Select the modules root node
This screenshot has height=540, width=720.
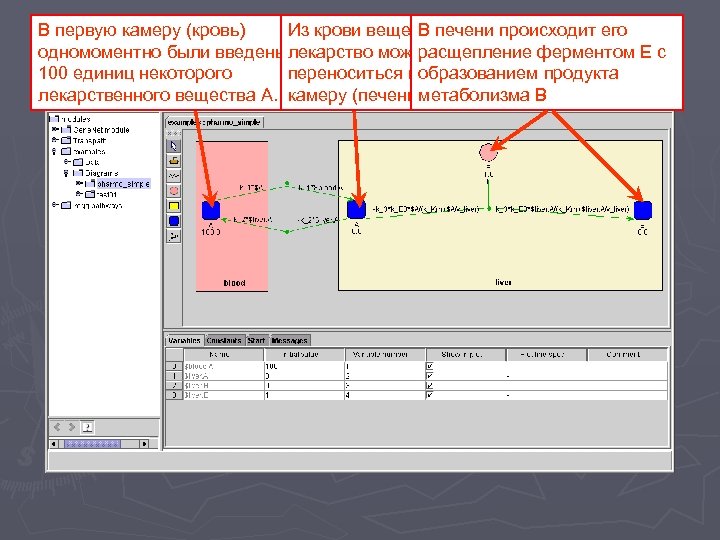click(x=76, y=119)
